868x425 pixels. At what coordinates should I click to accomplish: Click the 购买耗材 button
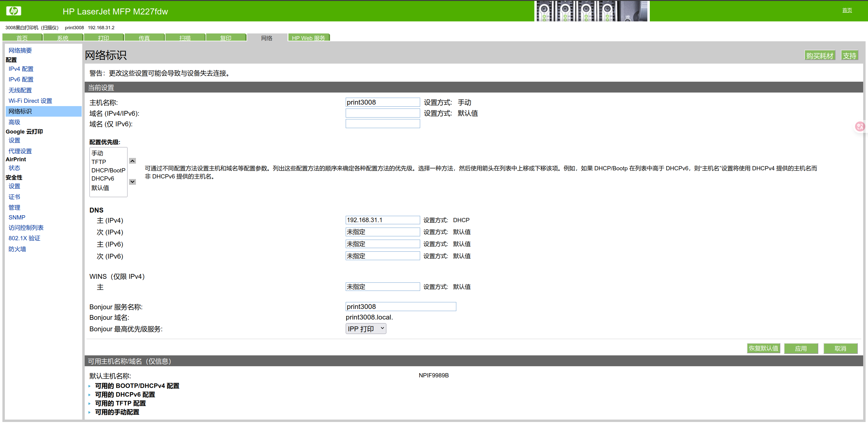pyautogui.click(x=819, y=55)
